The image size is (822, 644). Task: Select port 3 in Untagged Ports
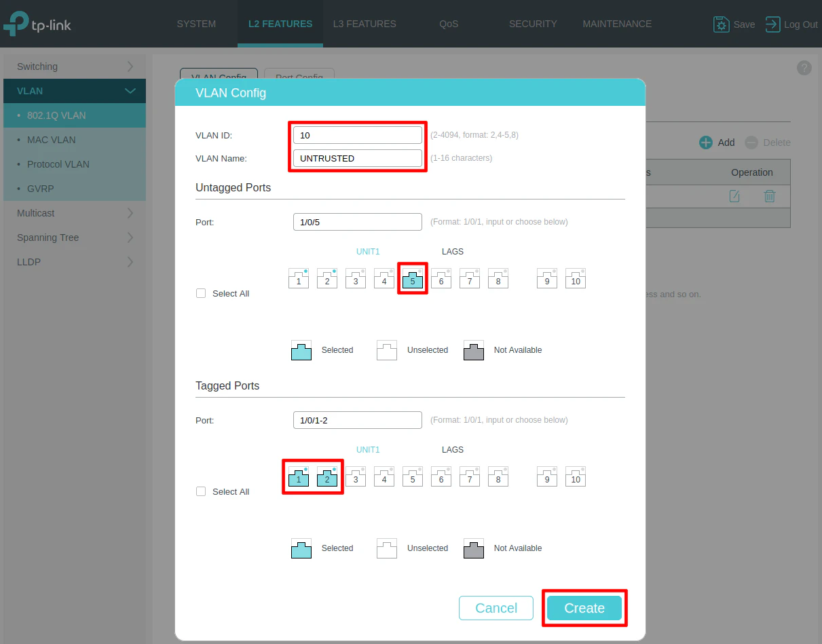[x=356, y=278]
